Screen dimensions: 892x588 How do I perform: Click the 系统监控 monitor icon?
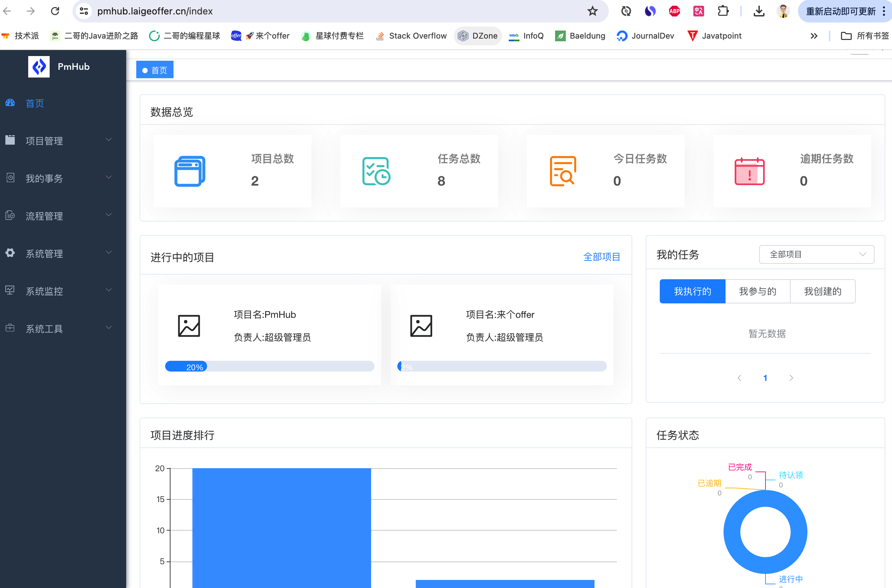click(10, 290)
